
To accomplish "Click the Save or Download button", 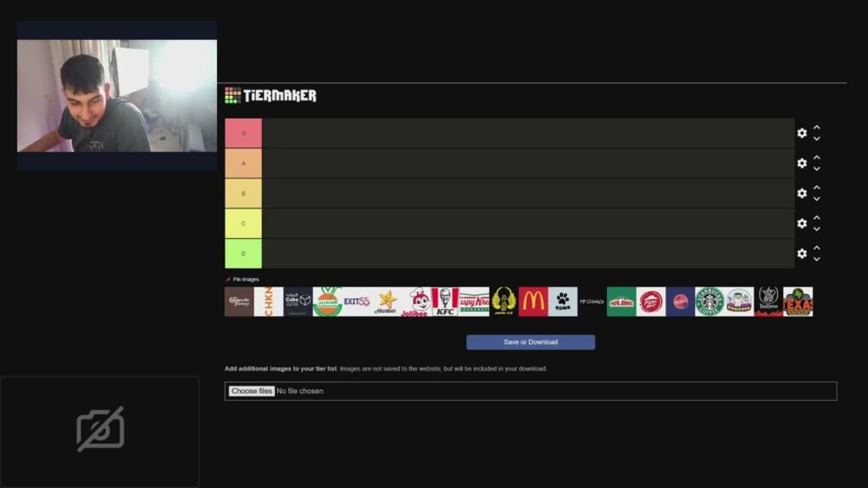I will coord(531,342).
